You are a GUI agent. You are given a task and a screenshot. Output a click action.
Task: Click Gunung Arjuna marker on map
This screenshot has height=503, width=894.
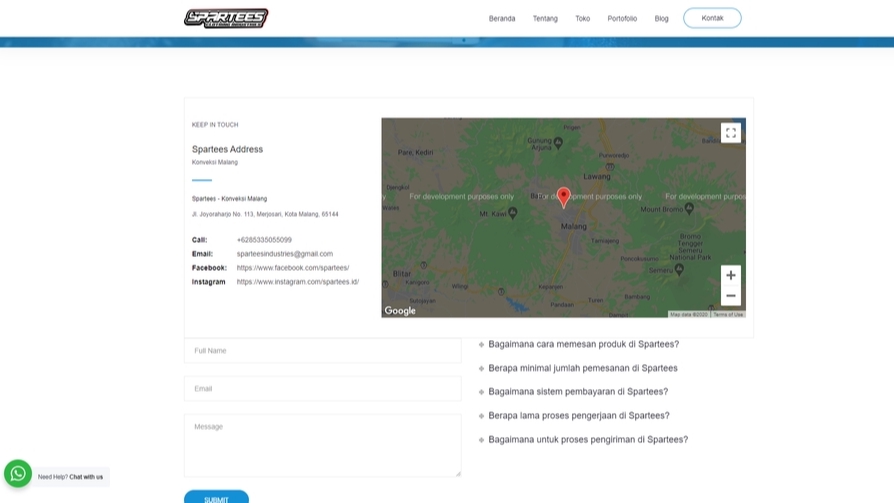pyautogui.click(x=558, y=143)
